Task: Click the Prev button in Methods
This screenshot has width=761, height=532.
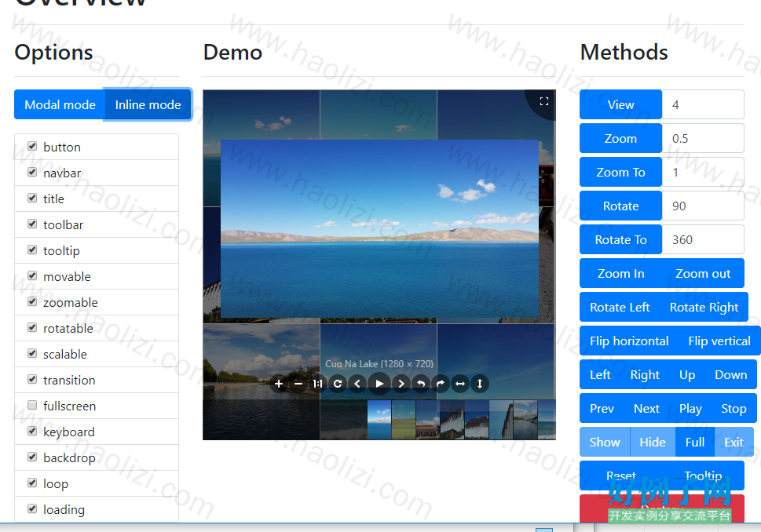Action: [x=602, y=408]
